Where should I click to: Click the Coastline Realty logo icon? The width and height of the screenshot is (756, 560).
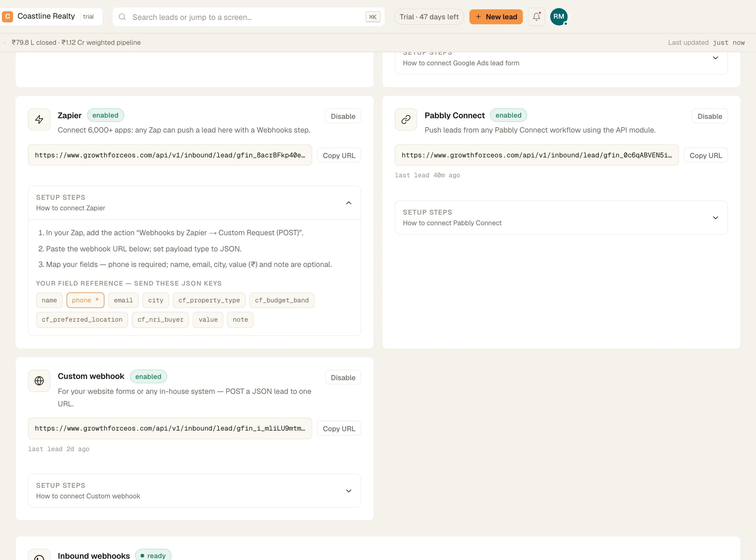(x=7, y=16)
